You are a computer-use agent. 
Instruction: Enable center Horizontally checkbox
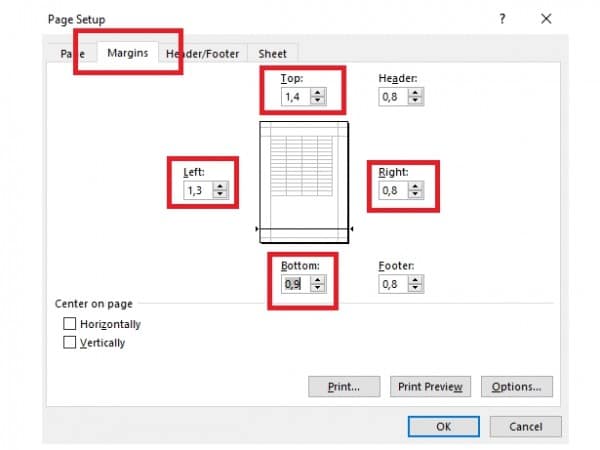tap(69, 324)
